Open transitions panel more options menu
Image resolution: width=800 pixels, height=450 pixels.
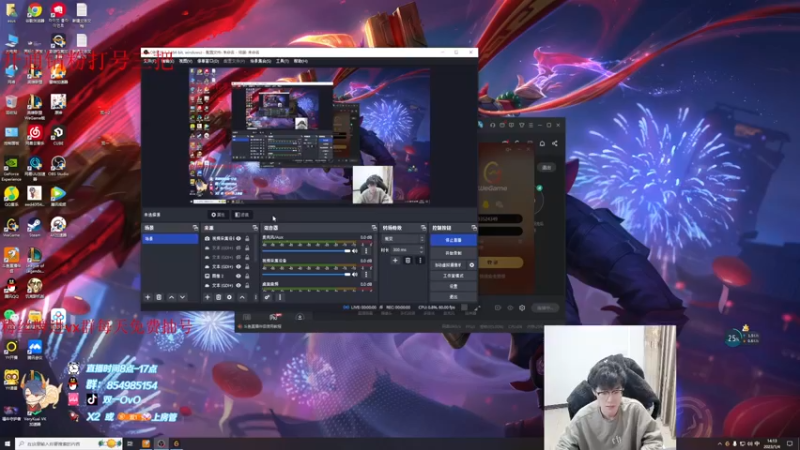420,260
